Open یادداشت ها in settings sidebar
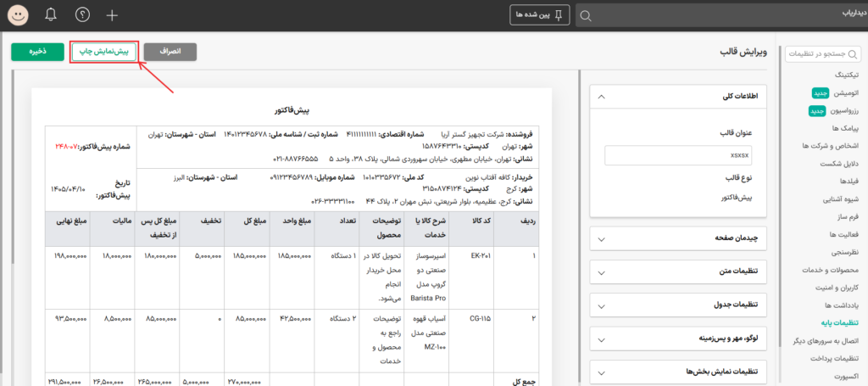Screen dimensions: 868x386 click(843, 305)
